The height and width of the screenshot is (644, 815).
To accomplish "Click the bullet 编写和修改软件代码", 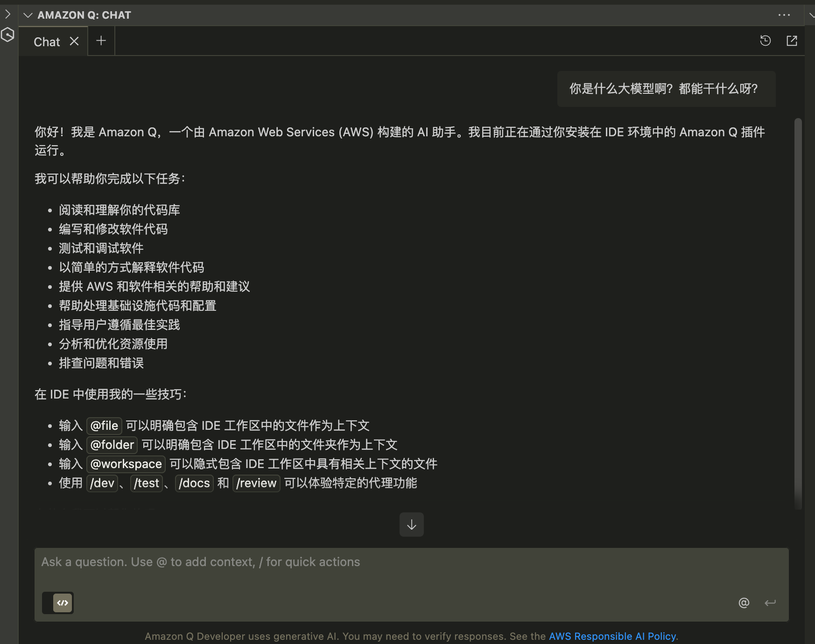I will pos(113,229).
